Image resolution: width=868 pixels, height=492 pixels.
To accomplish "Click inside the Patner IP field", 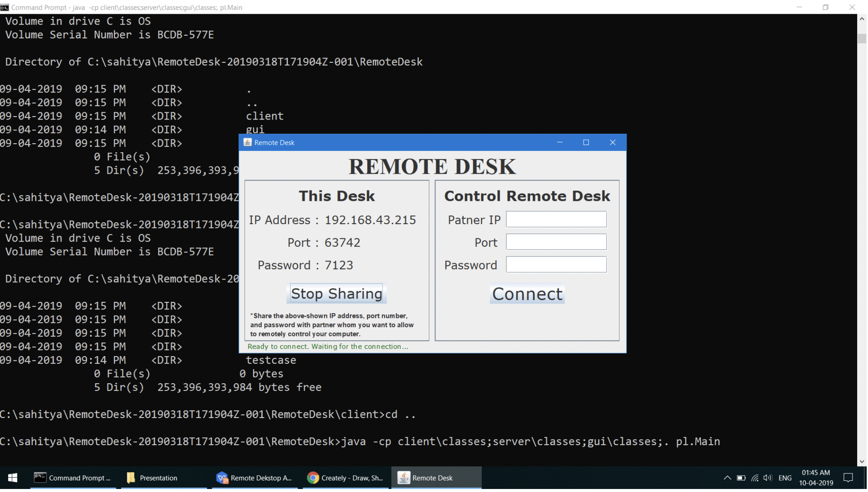I will pos(556,219).
